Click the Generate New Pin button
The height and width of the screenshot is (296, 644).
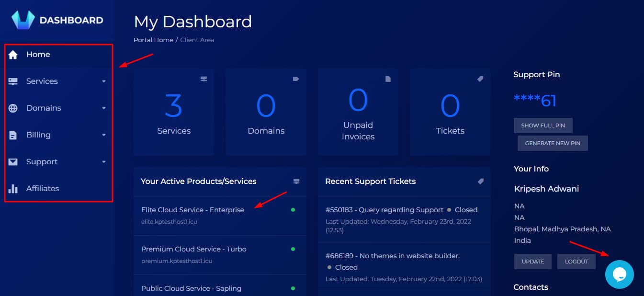553,143
